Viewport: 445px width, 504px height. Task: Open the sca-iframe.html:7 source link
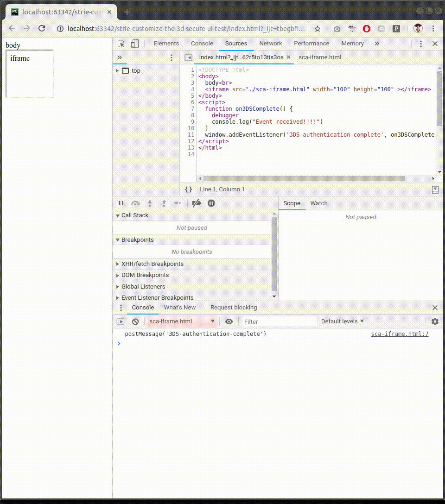pos(400,334)
